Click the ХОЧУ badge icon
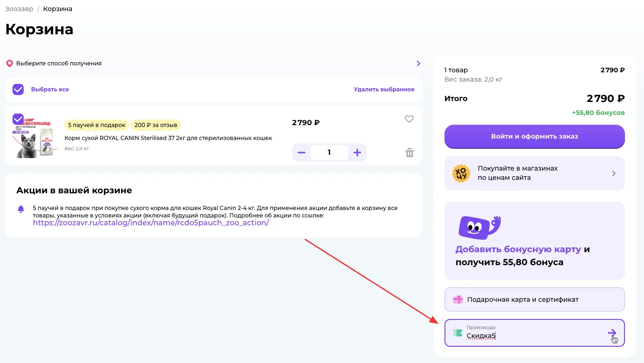Image resolution: width=644 pixels, height=363 pixels. (461, 173)
